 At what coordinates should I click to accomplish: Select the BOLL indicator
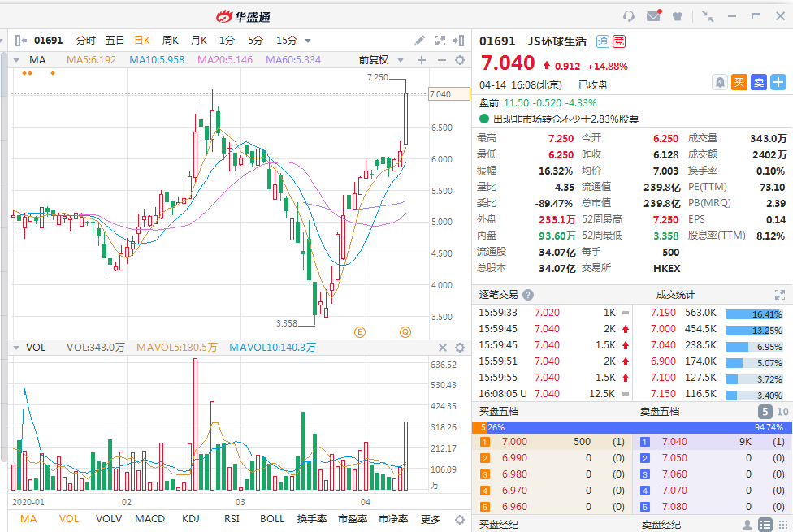coord(272,519)
